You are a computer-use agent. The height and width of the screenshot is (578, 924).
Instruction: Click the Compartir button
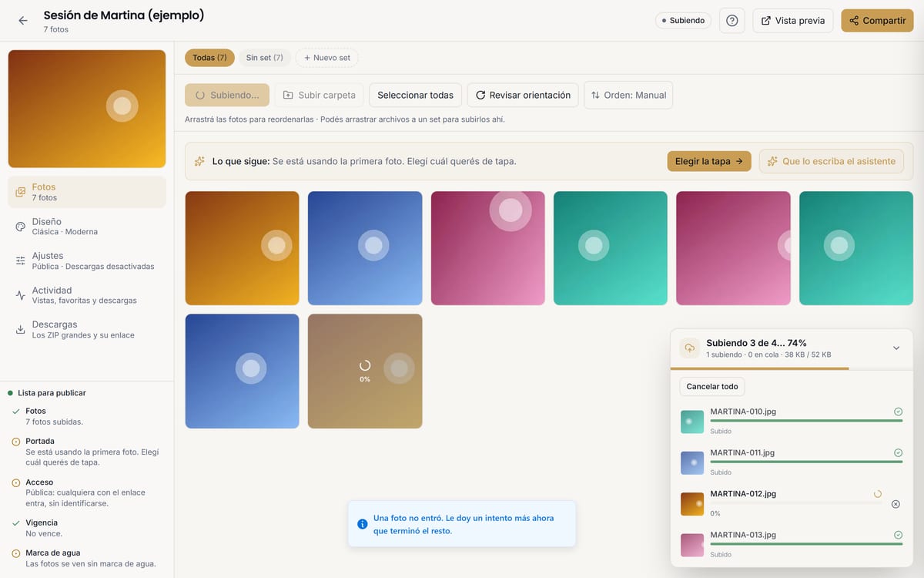878,21
